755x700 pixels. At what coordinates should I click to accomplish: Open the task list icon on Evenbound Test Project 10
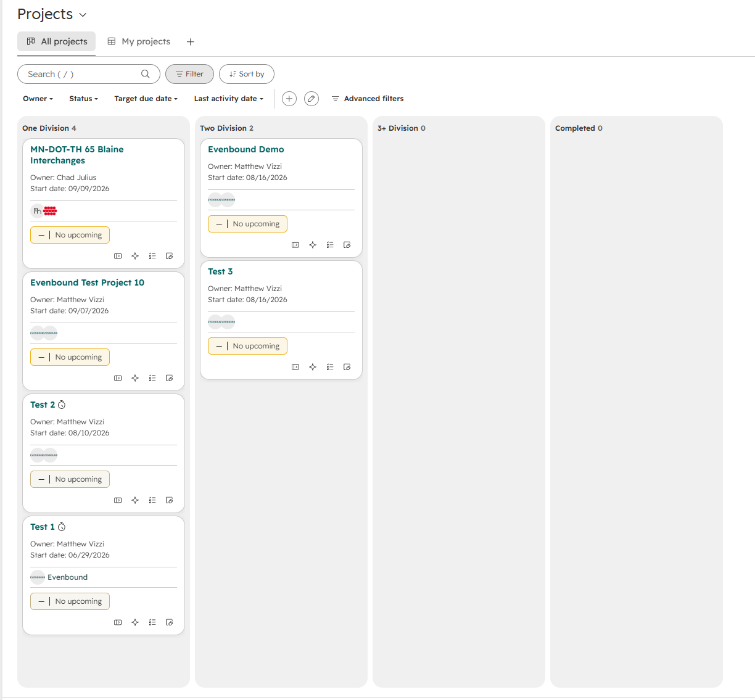point(152,378)
